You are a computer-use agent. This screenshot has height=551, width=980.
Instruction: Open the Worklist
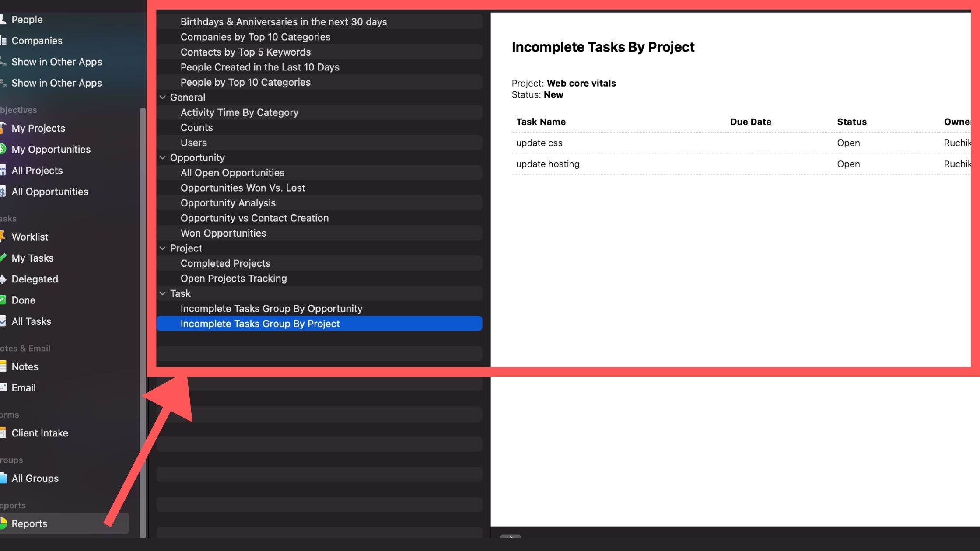(x=30, y=237)
